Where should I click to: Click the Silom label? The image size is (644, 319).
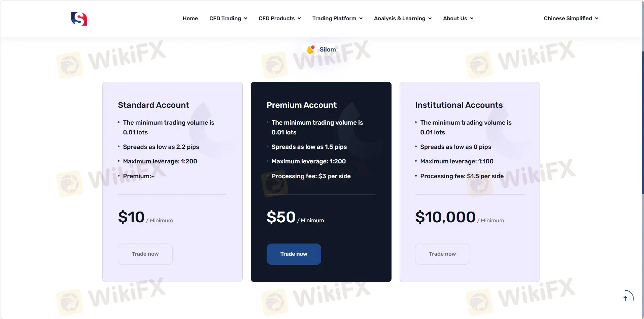tap(327, 49)
